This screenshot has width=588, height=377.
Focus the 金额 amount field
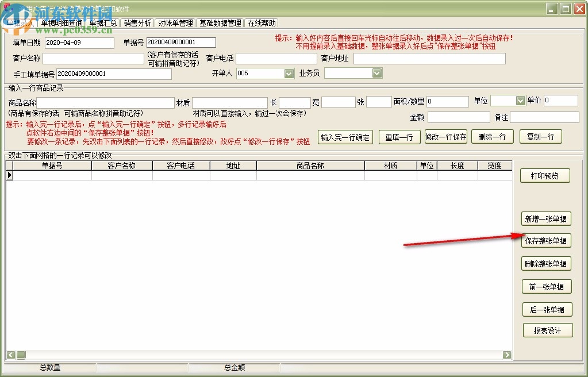coord(459,117)
